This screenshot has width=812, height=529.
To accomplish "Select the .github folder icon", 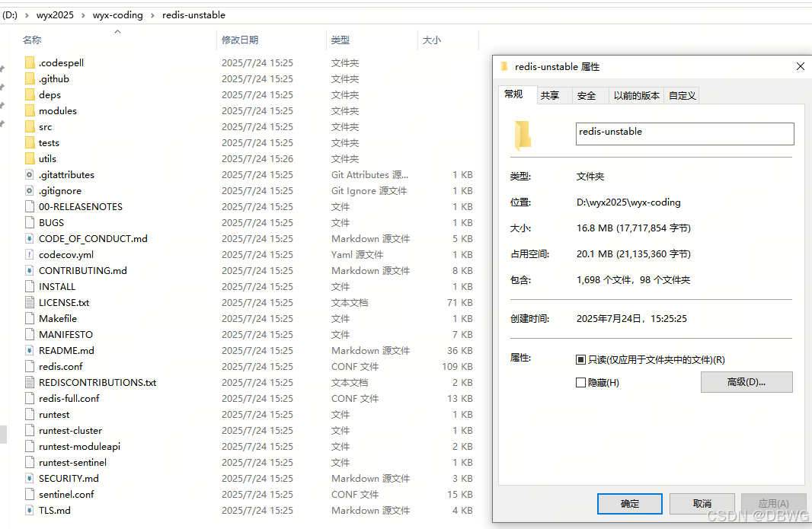I will click(30, 78).
